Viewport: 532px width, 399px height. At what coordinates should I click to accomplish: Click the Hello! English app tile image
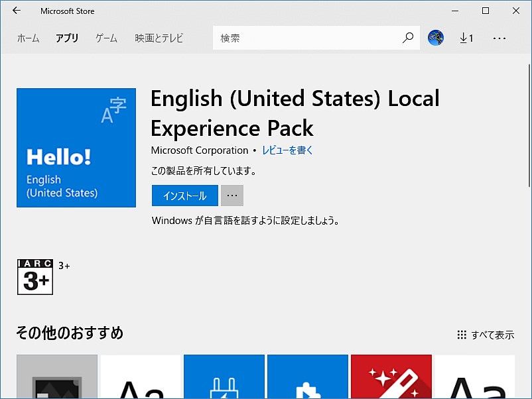point(76,148)
